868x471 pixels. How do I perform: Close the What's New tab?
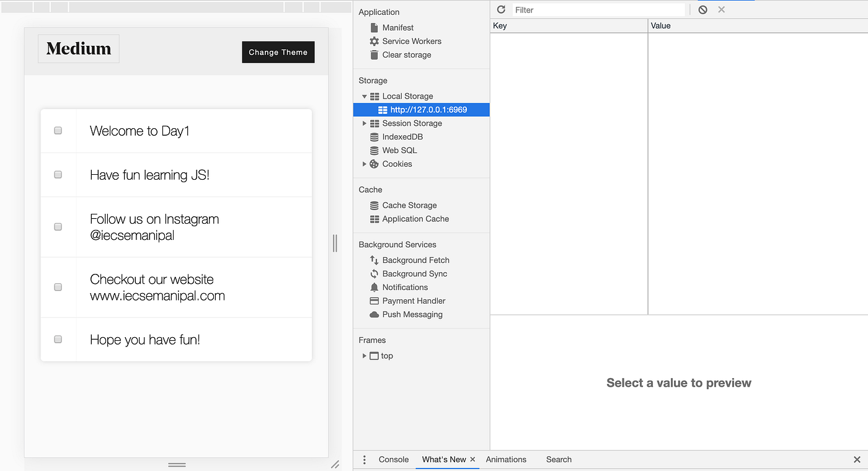point(472,460)
